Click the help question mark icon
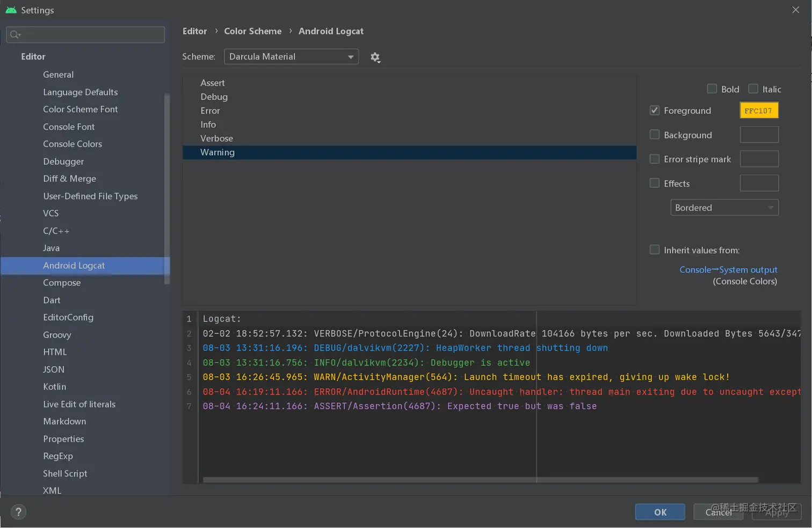 [18, 512]
